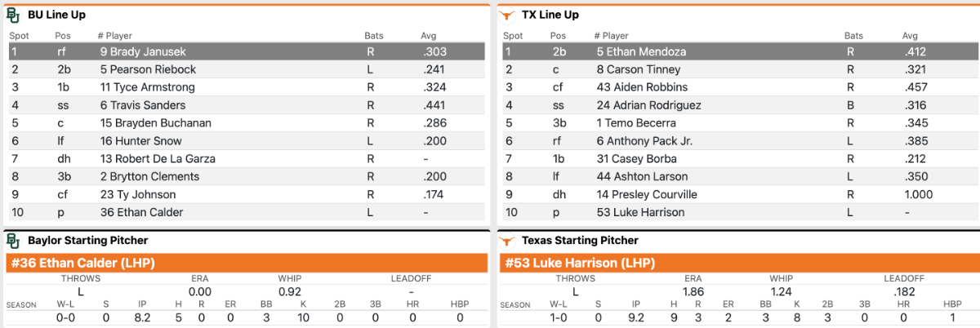This screenshot has height=328, width=980.
Task: Click the Longhorn logo beside TX Line Up
Action: 508,15
